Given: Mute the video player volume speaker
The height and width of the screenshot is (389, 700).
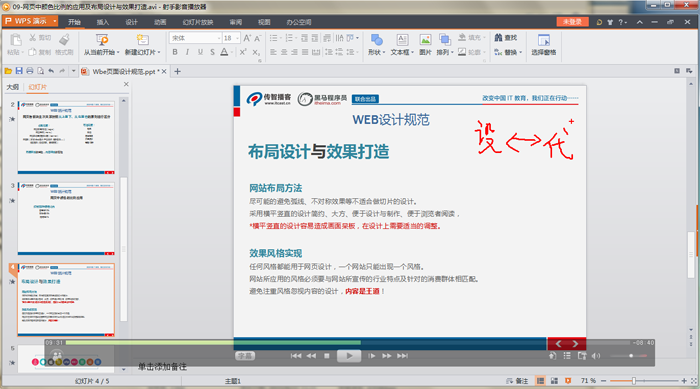Looking at the screenshot, I should coord(596,356).
